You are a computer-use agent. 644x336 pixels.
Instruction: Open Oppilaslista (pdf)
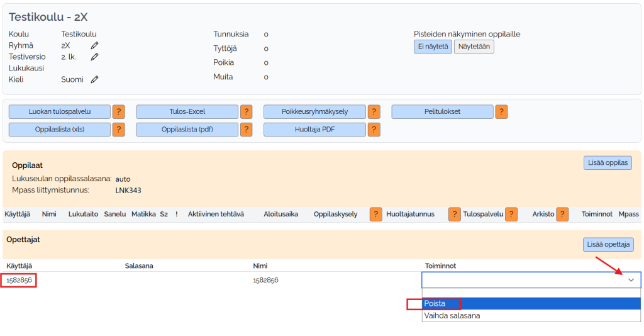187,130
